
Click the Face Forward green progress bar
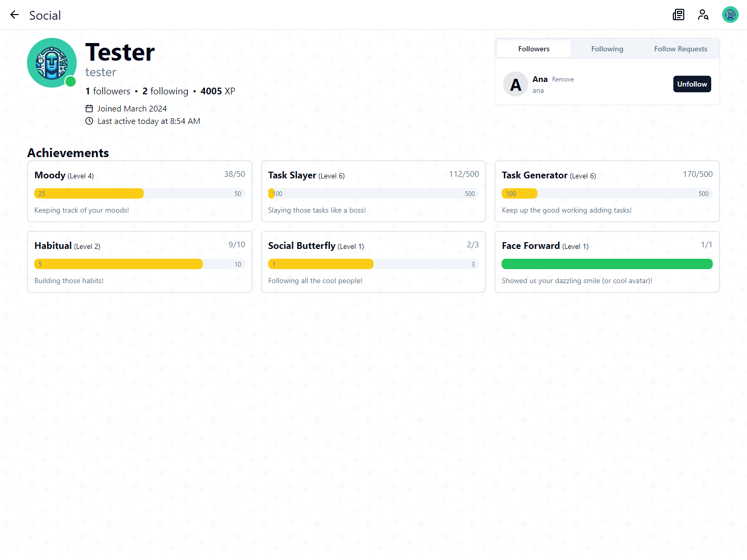pyautogui.click(x=607, y=264)
